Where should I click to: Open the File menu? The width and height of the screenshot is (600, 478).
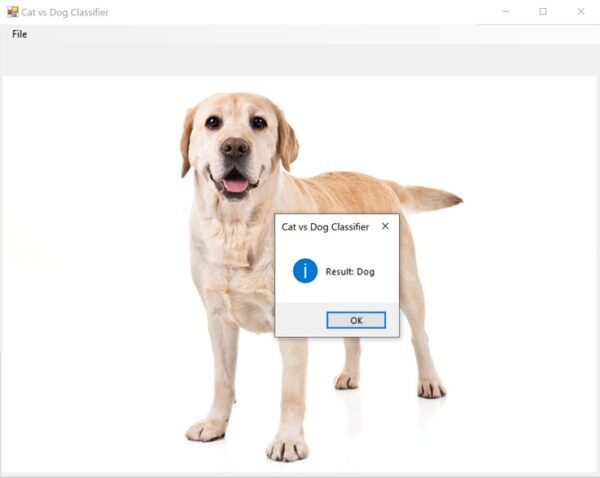click(20, 34)
